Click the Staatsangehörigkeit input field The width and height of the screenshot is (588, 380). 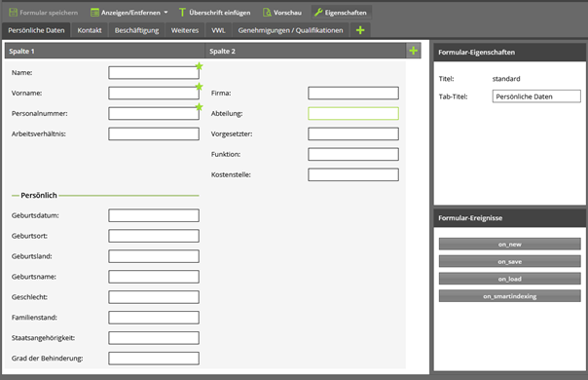tap(154, 338)
